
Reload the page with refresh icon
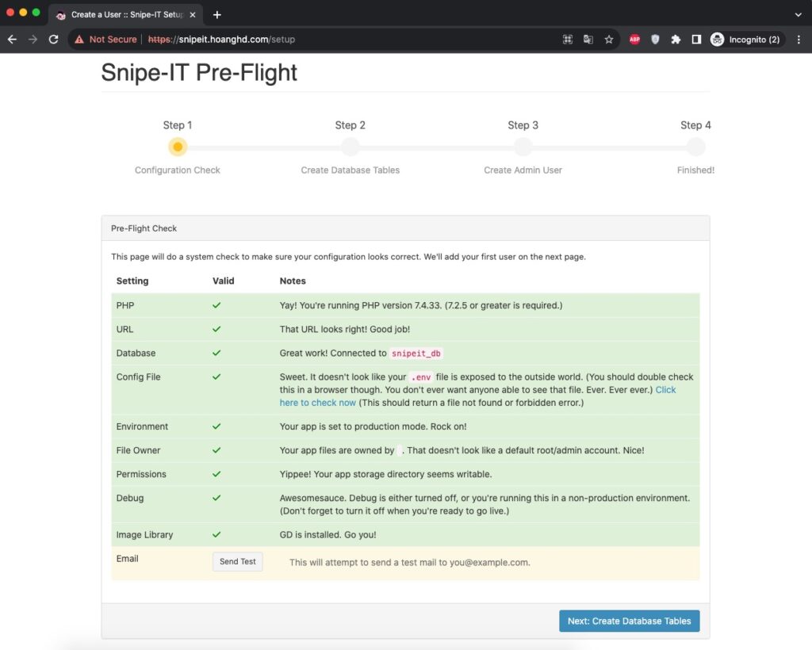pos(53,40)
